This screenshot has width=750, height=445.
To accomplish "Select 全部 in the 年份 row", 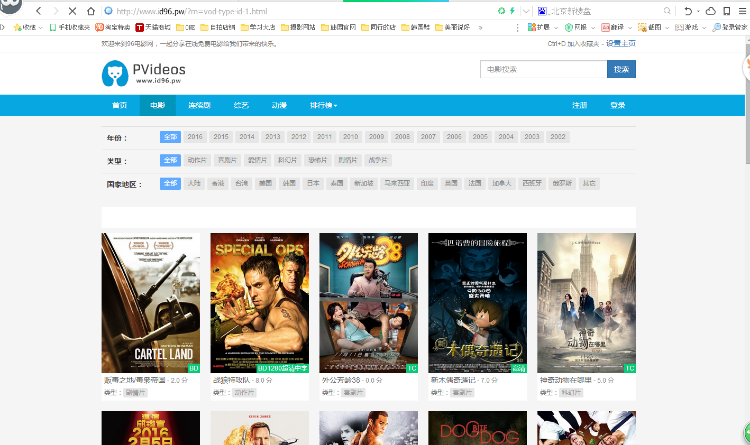I will click(170, 137).
